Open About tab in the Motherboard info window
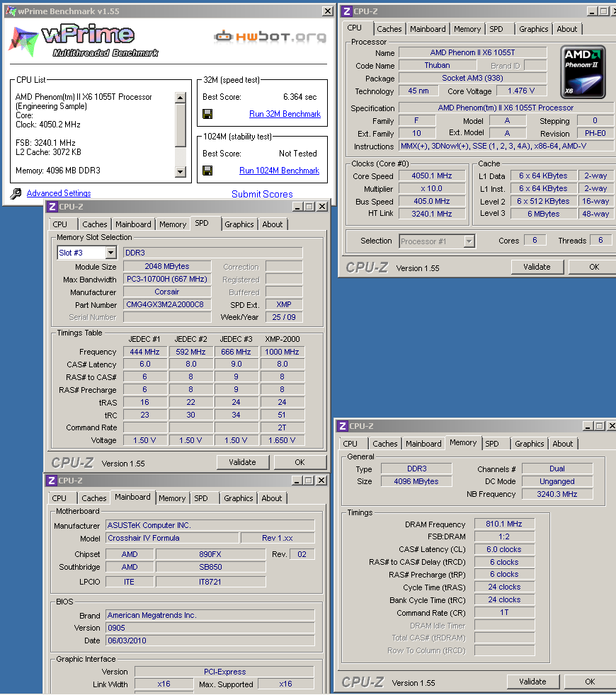616x695 pixels. (x=271, y=499)
